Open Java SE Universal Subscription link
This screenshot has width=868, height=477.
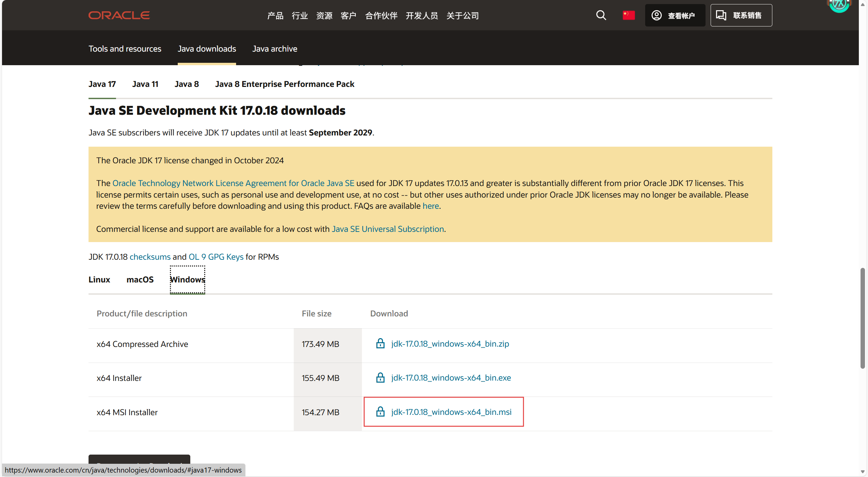388,229
